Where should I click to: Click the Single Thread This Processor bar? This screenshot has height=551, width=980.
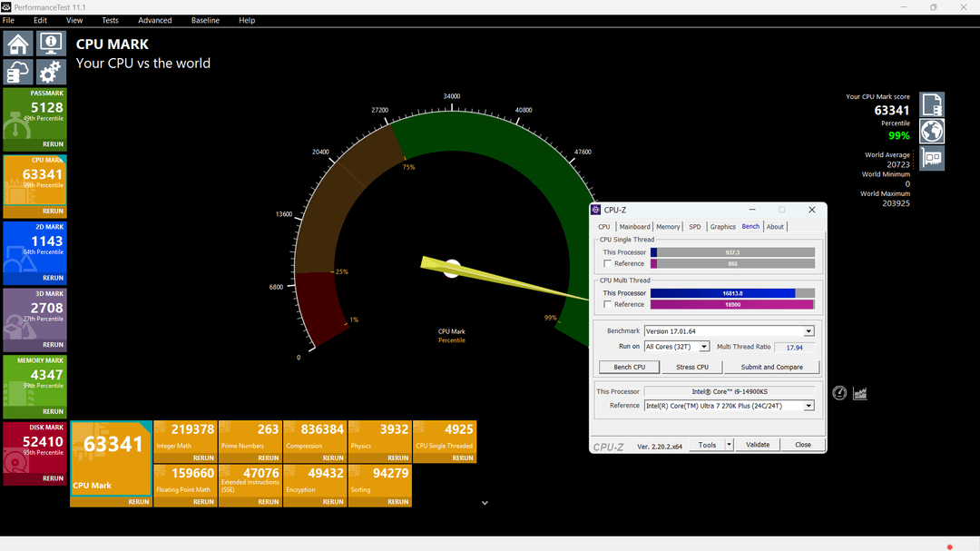click(x=732, y=252)
